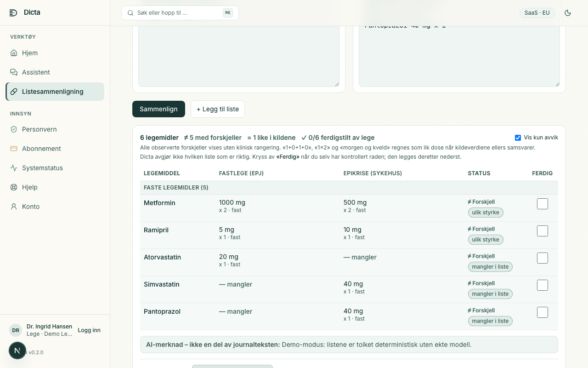The height and width of the screenshot is (368, 588).
Task: Click the right textarea with Pantoprazol text
Action: 459,56
